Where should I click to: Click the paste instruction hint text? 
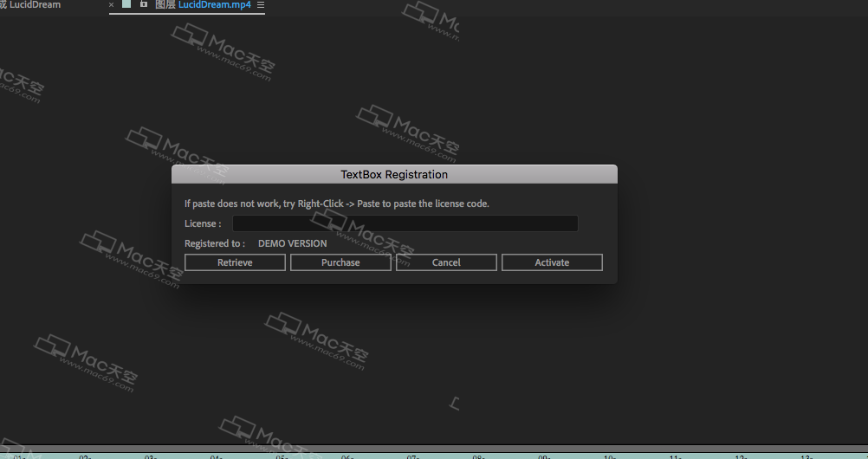coord(337,204)
